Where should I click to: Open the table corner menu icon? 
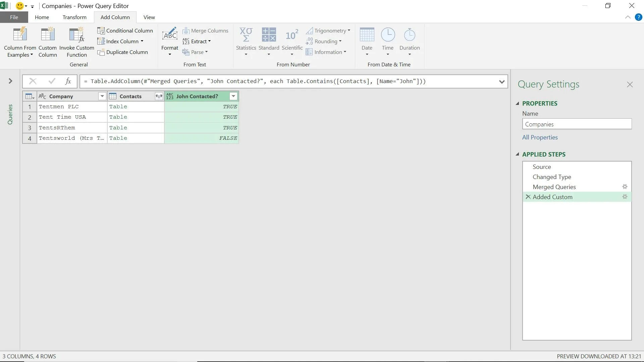pos(30,97)
